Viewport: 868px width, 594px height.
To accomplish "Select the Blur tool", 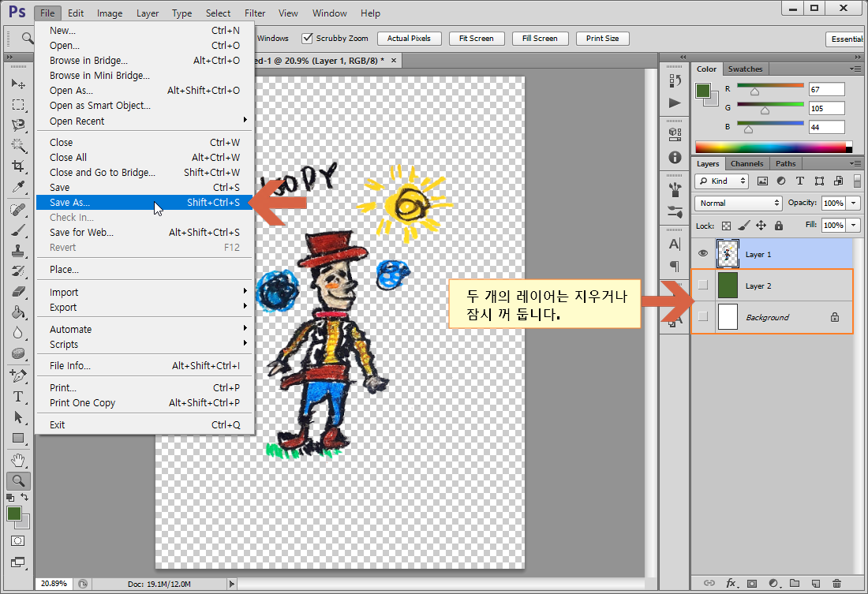I will tap(18, 333).
